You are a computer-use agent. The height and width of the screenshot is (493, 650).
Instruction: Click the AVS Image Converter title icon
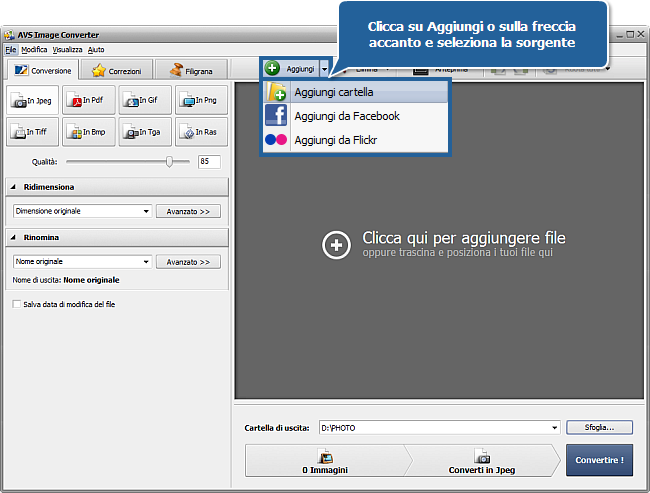(9, 35)
